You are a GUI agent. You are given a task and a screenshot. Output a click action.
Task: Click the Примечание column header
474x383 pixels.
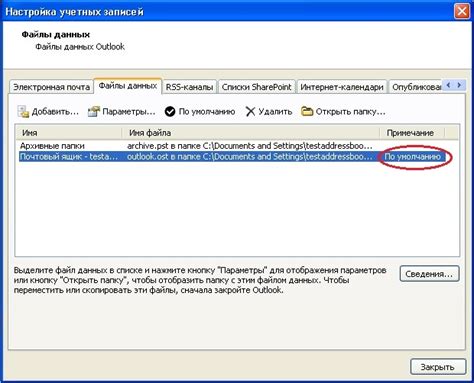tap(412, 133)
